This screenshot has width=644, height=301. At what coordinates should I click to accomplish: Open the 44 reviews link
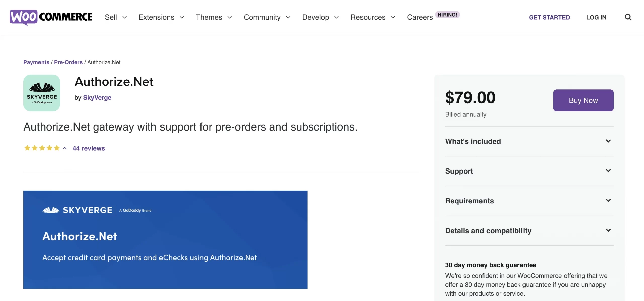[x=89, y=148]
